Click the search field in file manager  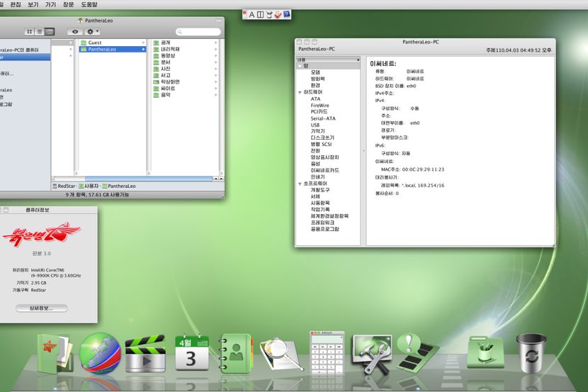(200, 32)
